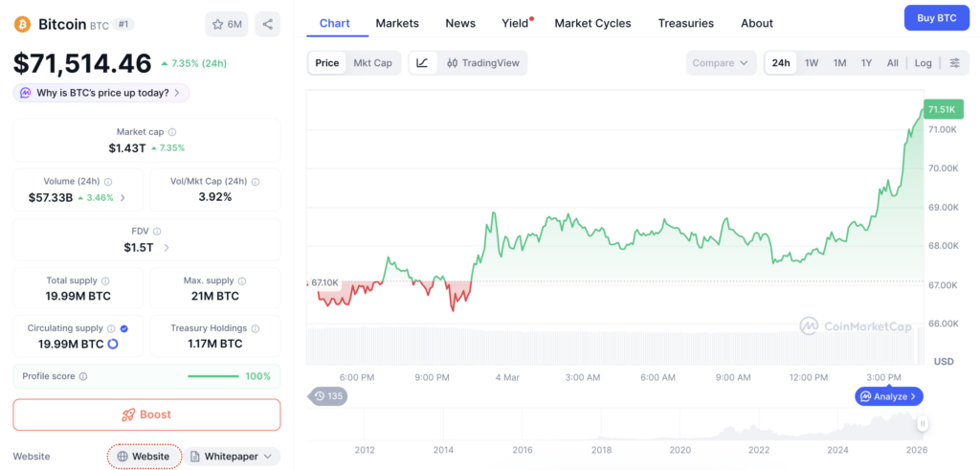
Task: Open the Treasuries tab
Action: 685,23
